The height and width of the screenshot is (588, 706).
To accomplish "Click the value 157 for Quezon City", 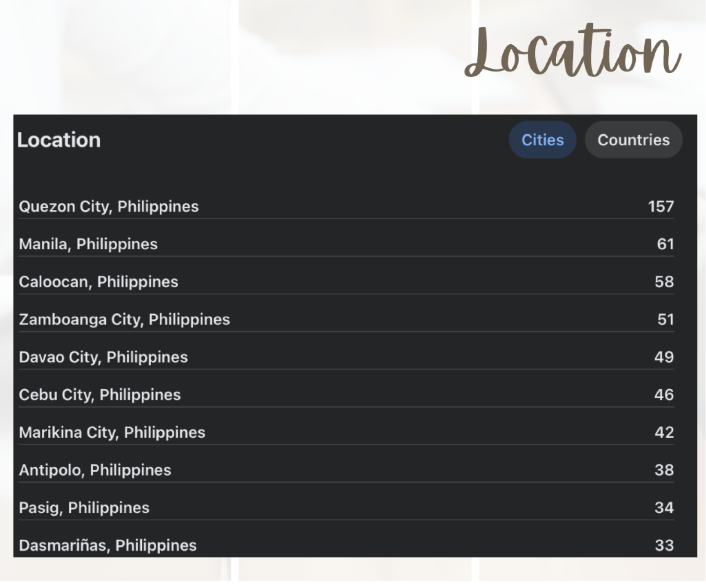I will (661, 206).
